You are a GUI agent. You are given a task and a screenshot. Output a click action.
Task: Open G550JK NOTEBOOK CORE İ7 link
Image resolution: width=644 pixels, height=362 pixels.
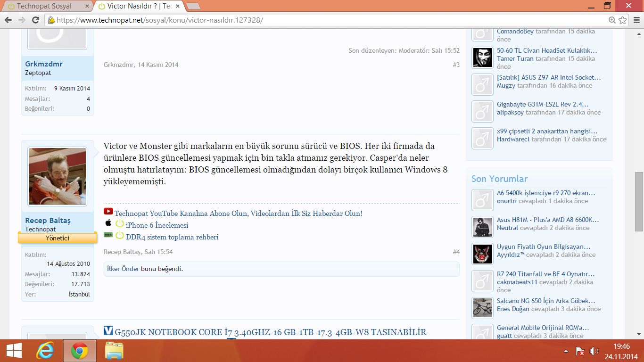pyautogui.click(x=271, y=332)
